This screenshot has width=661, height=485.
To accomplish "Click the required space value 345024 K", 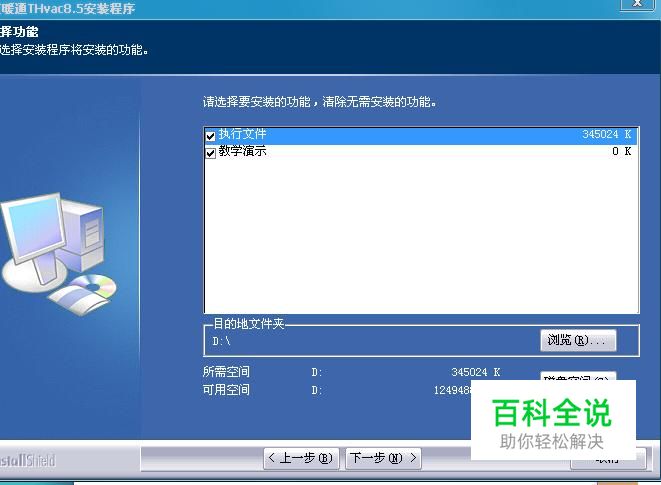I will click(476, 372).
